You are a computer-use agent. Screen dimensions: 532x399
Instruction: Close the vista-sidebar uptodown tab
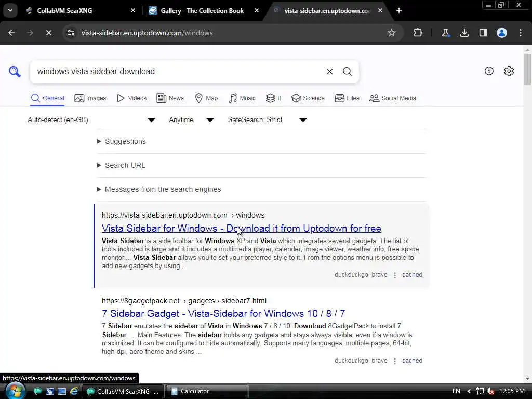coord(380,10)
